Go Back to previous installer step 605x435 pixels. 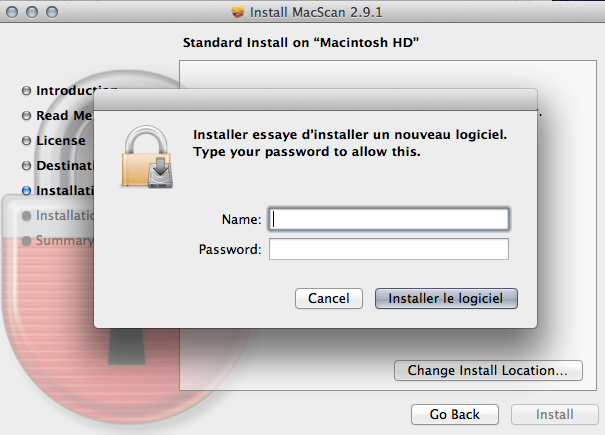[x=455, y=415]
